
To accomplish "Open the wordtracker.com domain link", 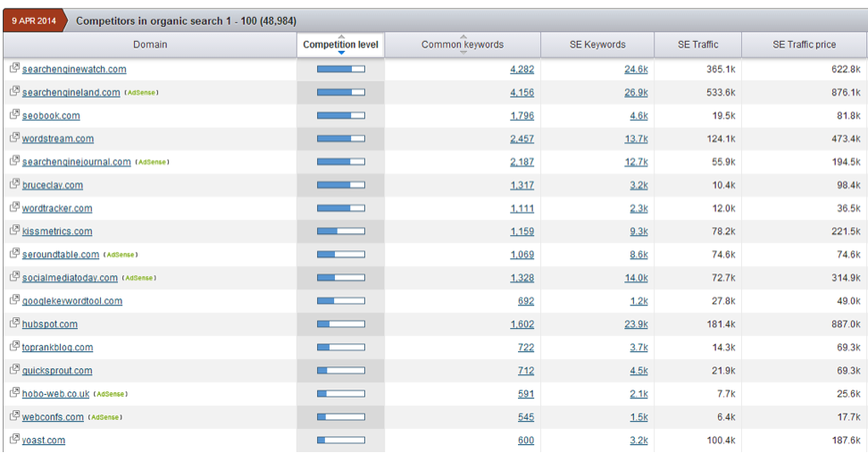I will click(57, 209).
